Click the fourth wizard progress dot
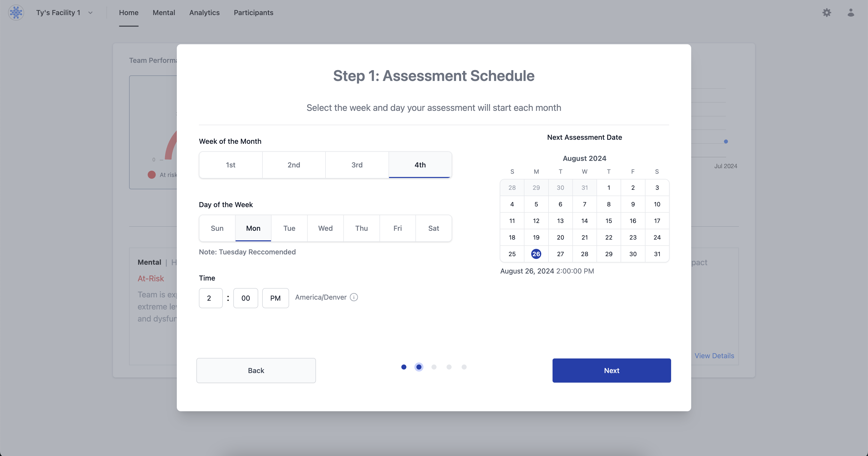 tap(449, 367)
